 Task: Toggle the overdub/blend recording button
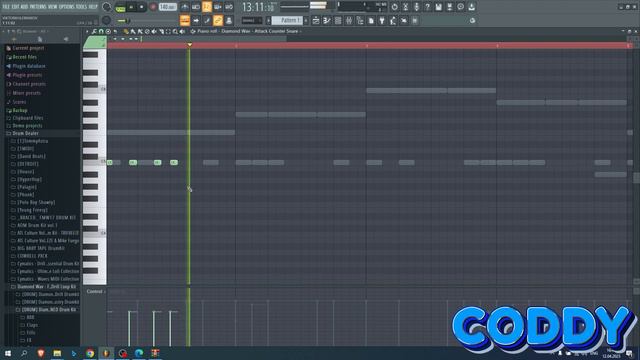coord(218,7)
